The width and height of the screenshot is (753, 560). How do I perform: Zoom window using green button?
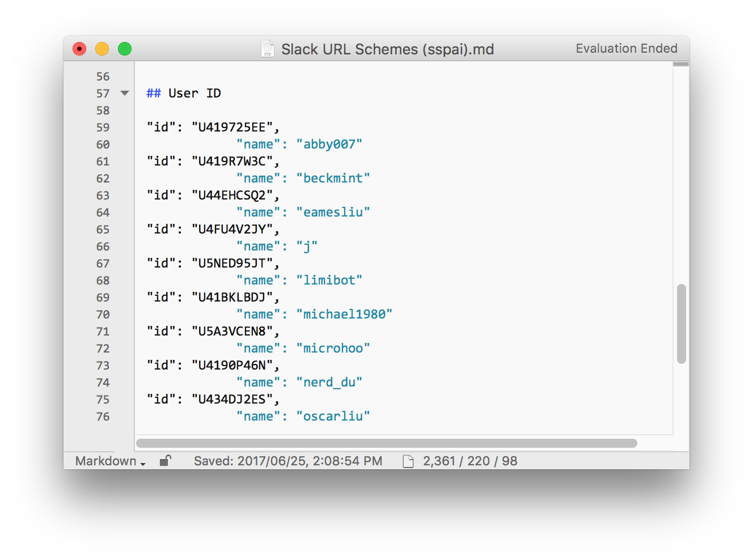tap(125, 49)
